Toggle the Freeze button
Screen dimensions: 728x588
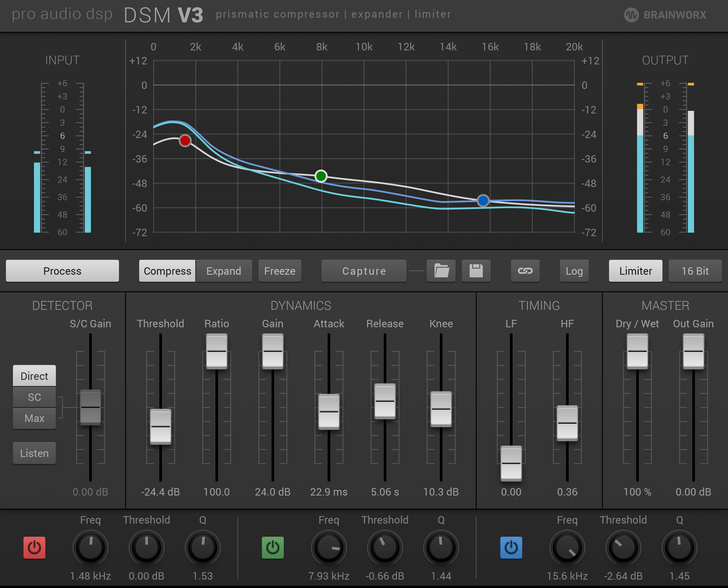[280, 271]
